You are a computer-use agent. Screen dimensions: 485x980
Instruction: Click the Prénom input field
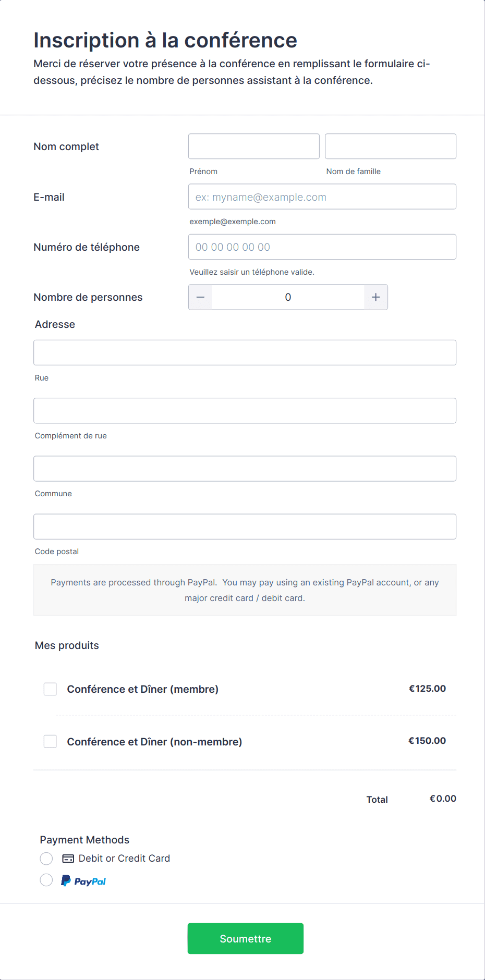pos(253,146)
